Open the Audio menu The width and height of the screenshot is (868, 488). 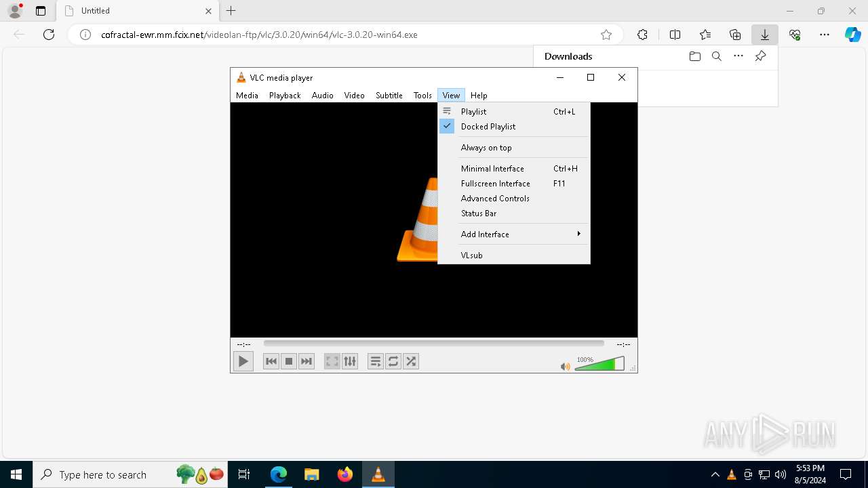(322, 96)
